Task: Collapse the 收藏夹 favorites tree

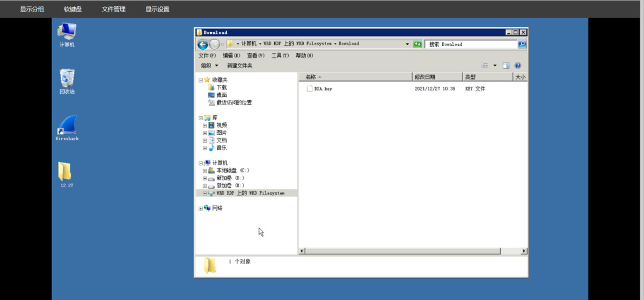Action: [201, 80]
